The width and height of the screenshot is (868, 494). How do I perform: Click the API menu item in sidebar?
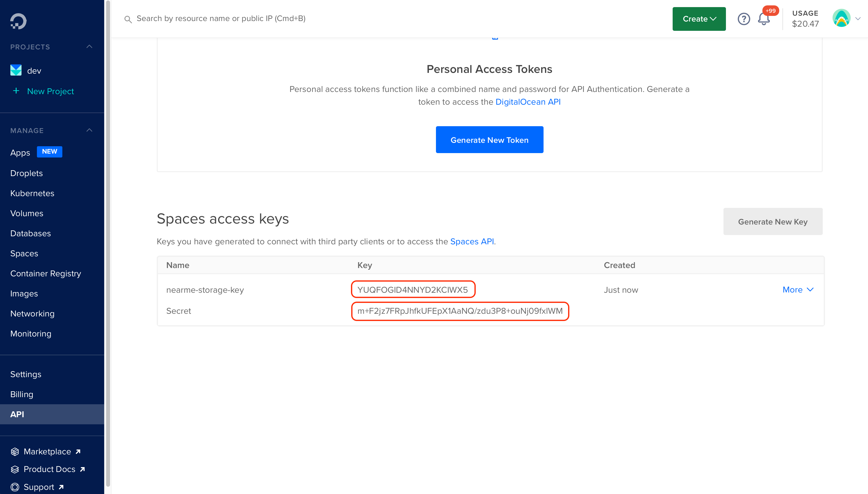(x=17, y=414)
